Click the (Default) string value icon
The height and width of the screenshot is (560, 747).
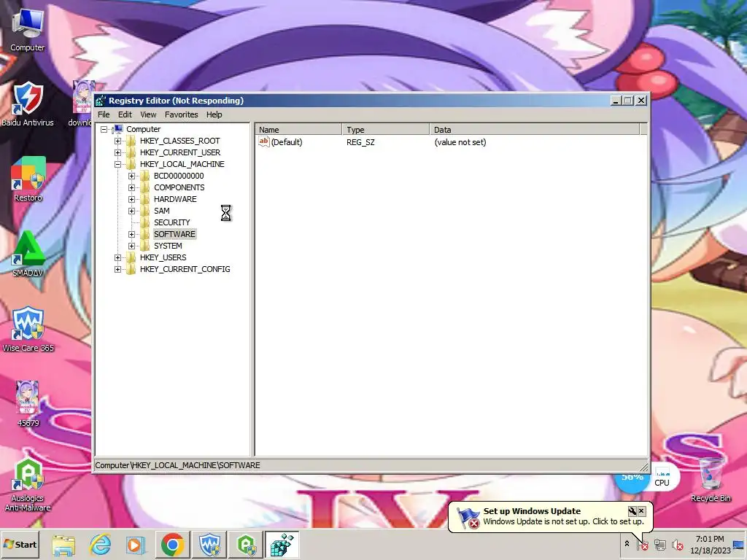[264, 142]
